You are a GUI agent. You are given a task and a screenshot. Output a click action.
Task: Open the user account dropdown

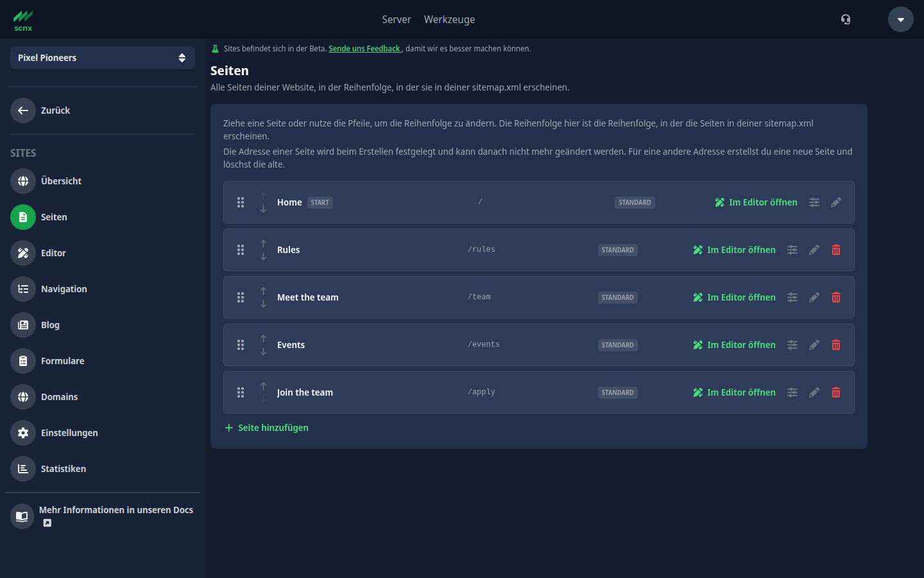[901, 19]
